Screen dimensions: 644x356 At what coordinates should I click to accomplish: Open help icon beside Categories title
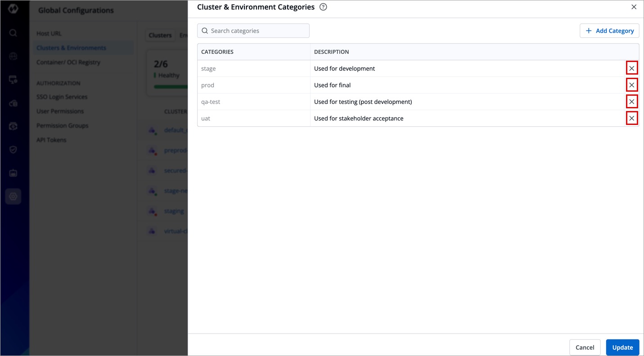tap(323, 7)
